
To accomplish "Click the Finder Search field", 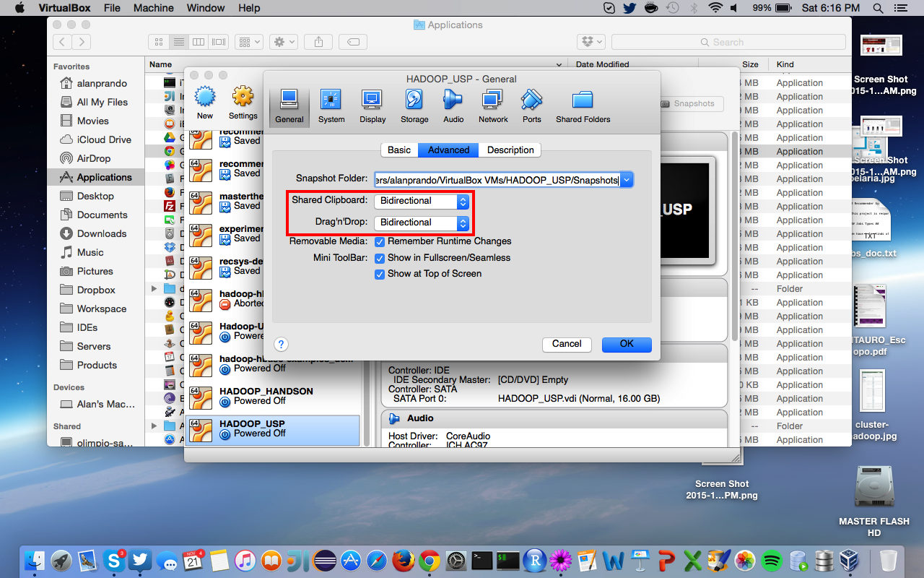I will (x=728, y=42).
